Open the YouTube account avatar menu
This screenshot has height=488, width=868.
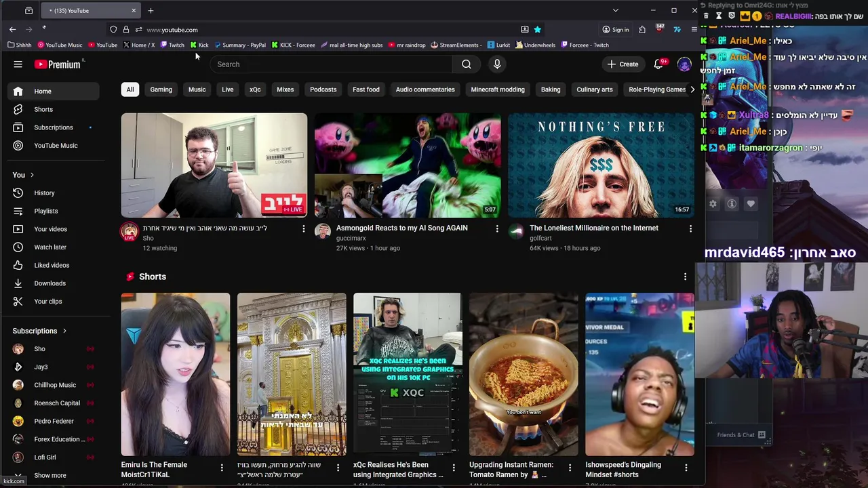point(684,64)
